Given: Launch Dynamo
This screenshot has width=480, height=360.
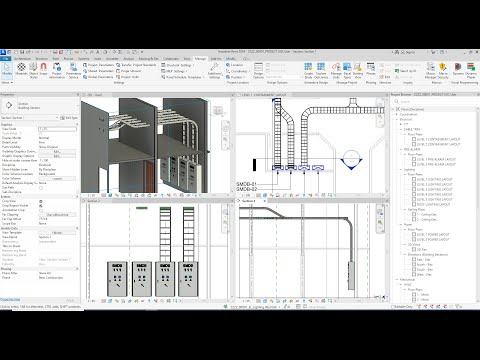Looking at the screenshot, I should (x=458, y=69).
